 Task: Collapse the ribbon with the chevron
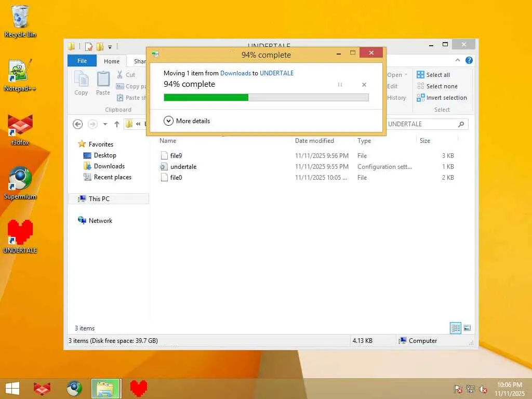tap(458, 60)
